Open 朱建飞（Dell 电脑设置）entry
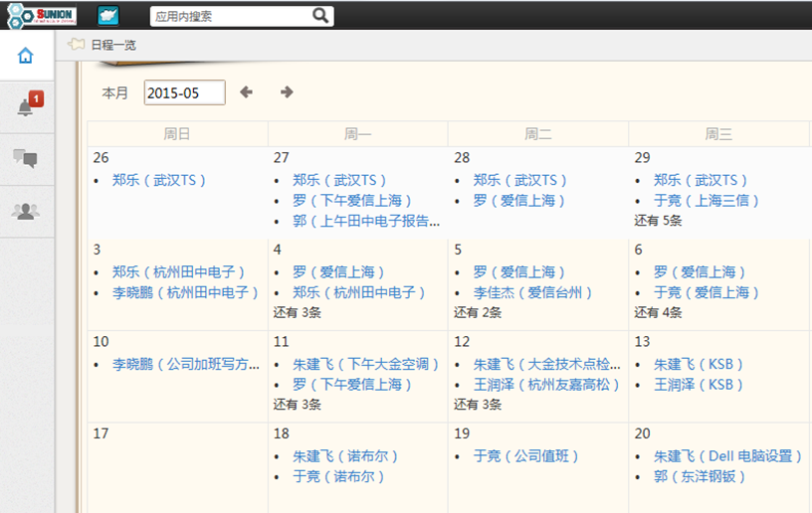Image resolution: width=812 pixels, height=513 pixels. tap(727, 456)
